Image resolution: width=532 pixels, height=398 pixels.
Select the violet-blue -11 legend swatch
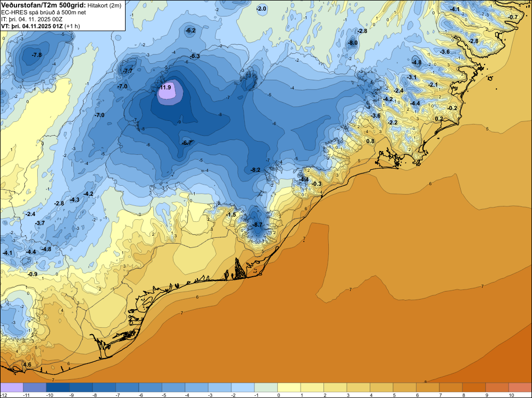(x=35, y=387)
